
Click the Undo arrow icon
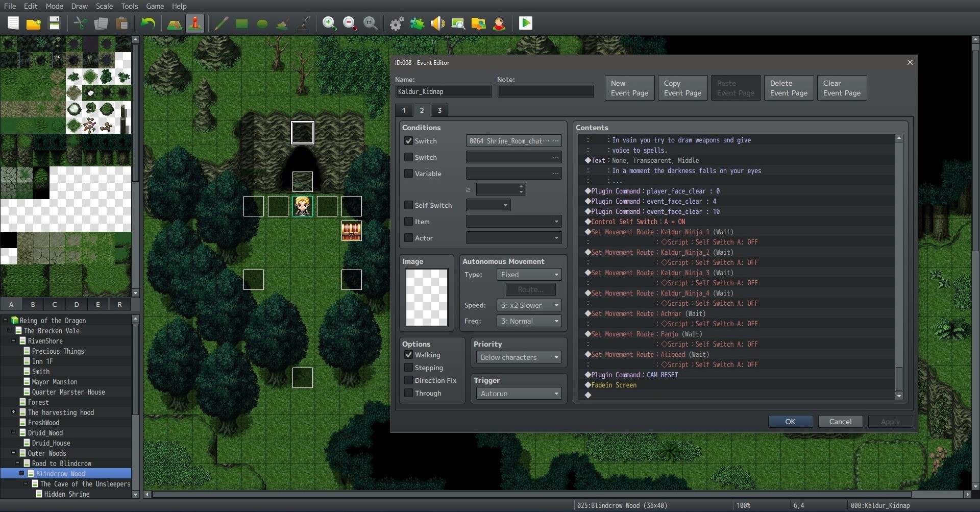point(148,23)
